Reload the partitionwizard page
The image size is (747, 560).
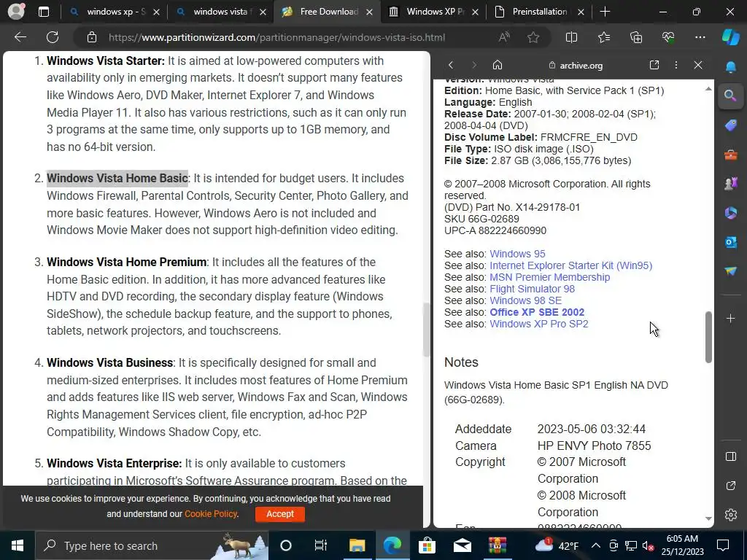[53, 37]
